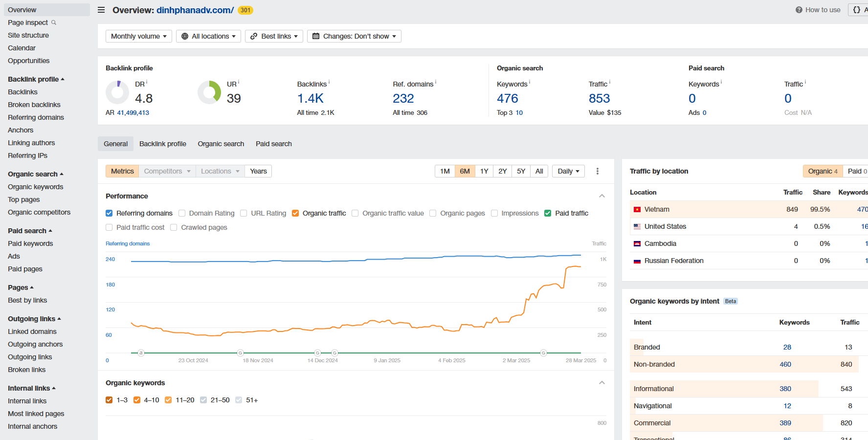Open the Monthly volume dropdown
The height and width of the screenshot is (440, 868).
139,36
